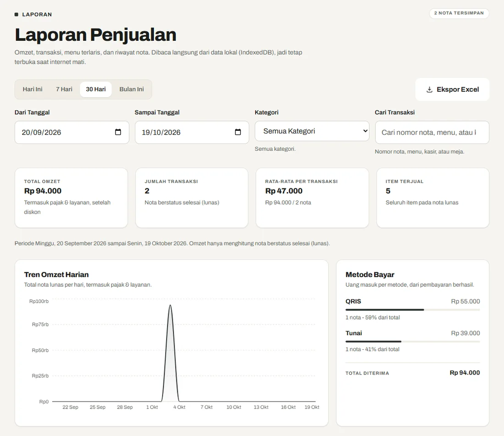Click the 2 Nota Tersimpan badge
Viewport: 504px width, 436px height.
[x=459, y=13]
